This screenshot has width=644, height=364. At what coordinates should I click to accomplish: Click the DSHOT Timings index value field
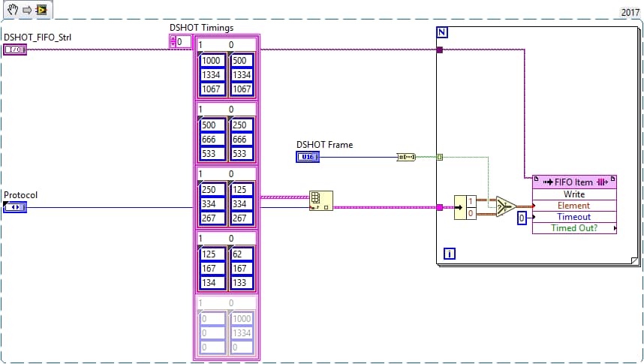pos(184,42)
